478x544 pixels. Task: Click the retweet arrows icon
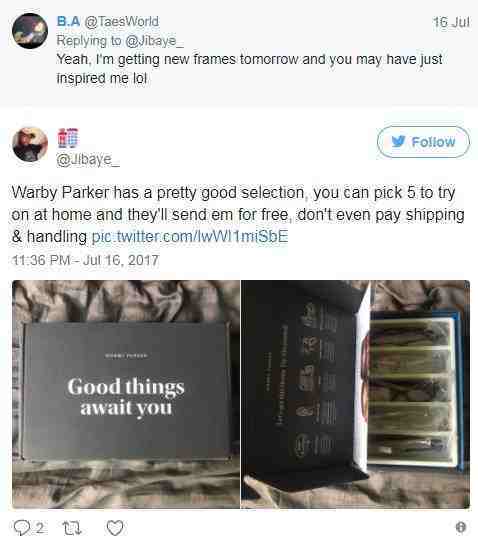72,528
